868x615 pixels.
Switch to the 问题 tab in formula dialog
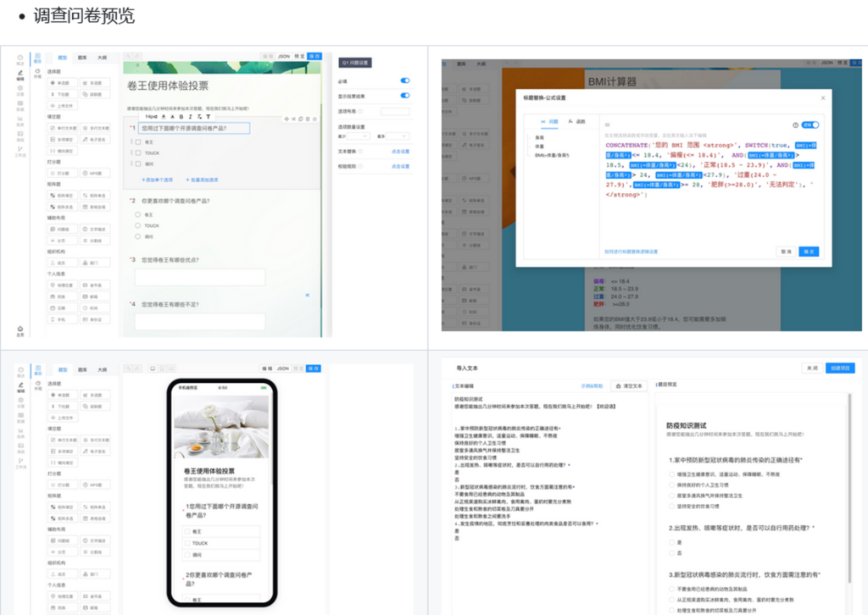tap(552, 122)
